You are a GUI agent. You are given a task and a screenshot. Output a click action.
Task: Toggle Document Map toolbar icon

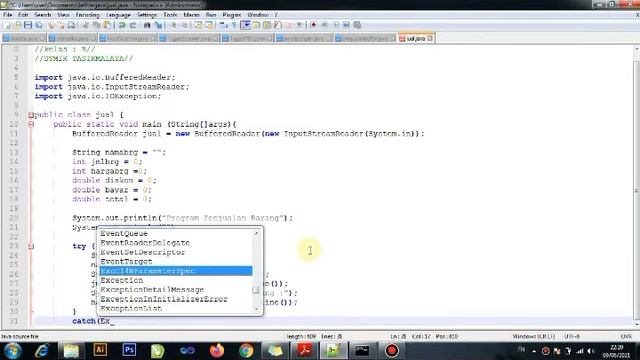coord(267,25)
